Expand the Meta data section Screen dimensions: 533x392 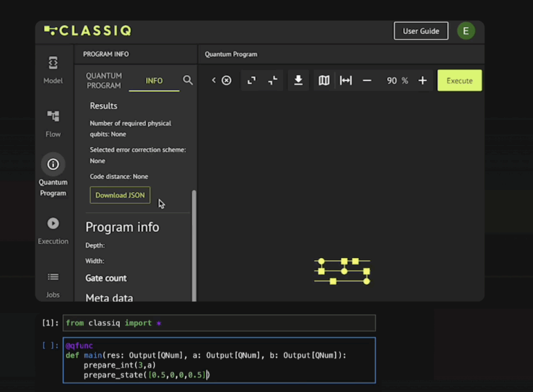pos(109,298)
